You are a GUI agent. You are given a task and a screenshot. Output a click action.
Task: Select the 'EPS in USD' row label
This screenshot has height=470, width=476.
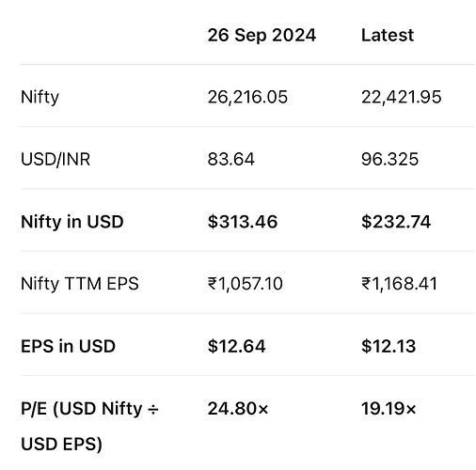coord(68,346)
